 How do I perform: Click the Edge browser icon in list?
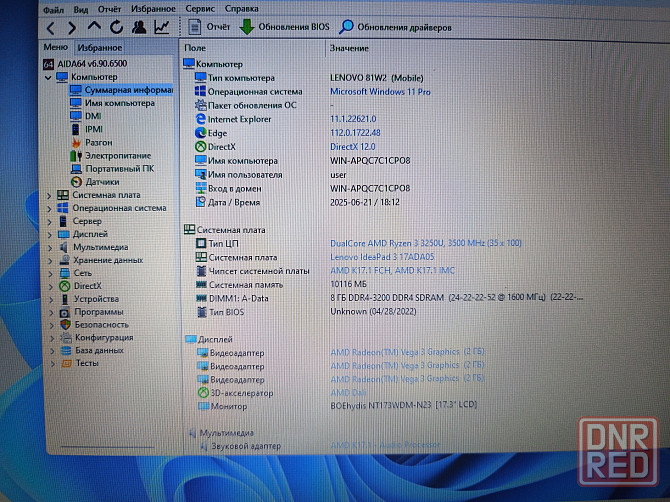pyautogui.click(x=200, y=133)
